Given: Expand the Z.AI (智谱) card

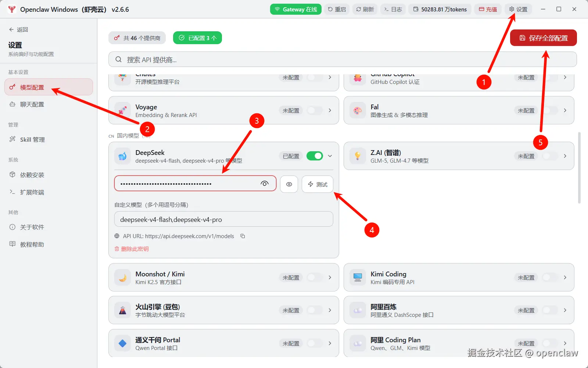Looking at the screenshot, I should point(565,156).
